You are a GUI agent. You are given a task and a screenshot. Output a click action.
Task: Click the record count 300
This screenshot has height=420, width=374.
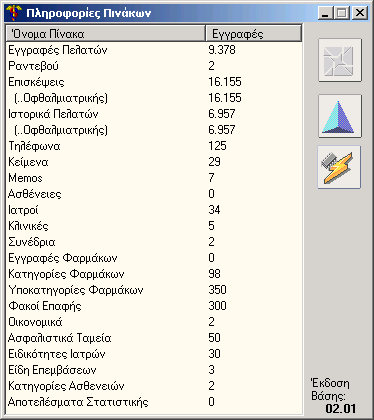[x=217, y=306]
